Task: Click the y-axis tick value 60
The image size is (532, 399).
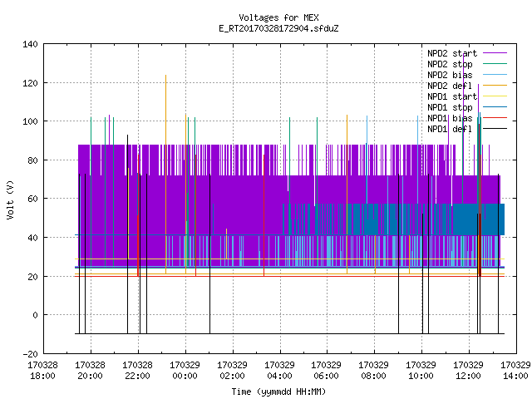Action: pos(32,199)
